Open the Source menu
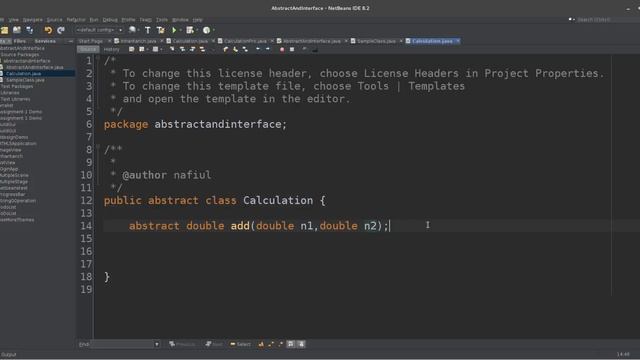Image resolution: width=640 pixels, height=360 pixels. point(54,20)
